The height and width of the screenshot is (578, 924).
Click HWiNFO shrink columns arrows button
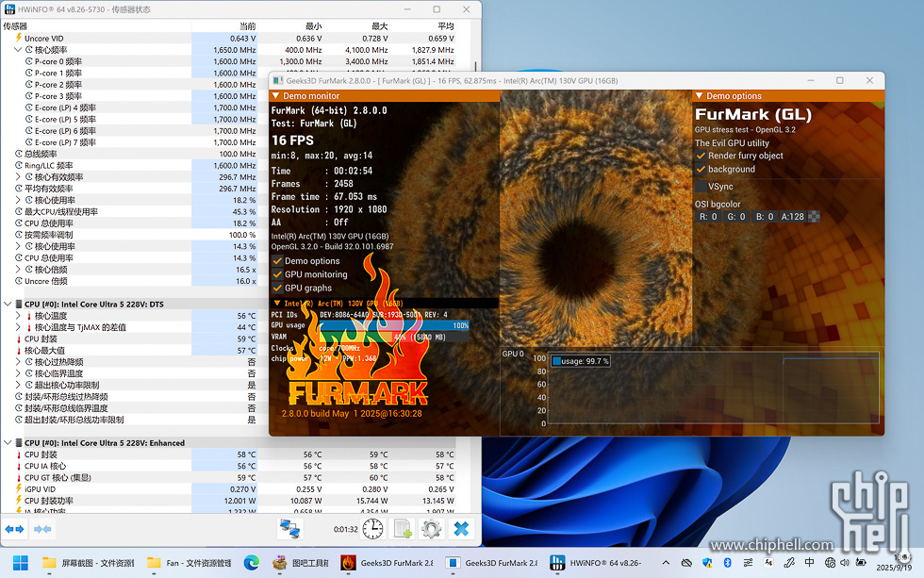tap(42, 529)
